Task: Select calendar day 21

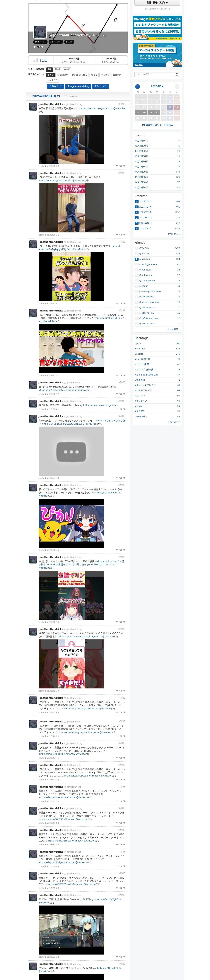Action: coord(150,113)
